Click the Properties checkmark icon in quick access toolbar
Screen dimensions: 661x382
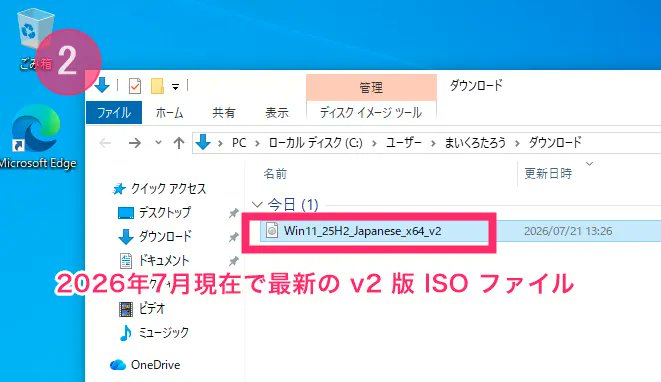pos(135,86)
